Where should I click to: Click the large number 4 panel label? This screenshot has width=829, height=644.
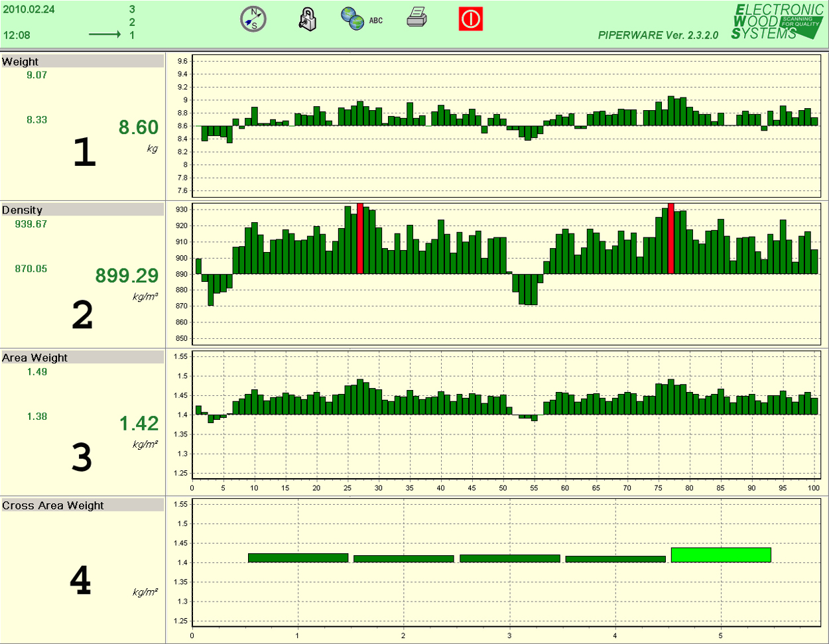pos(81,581)
